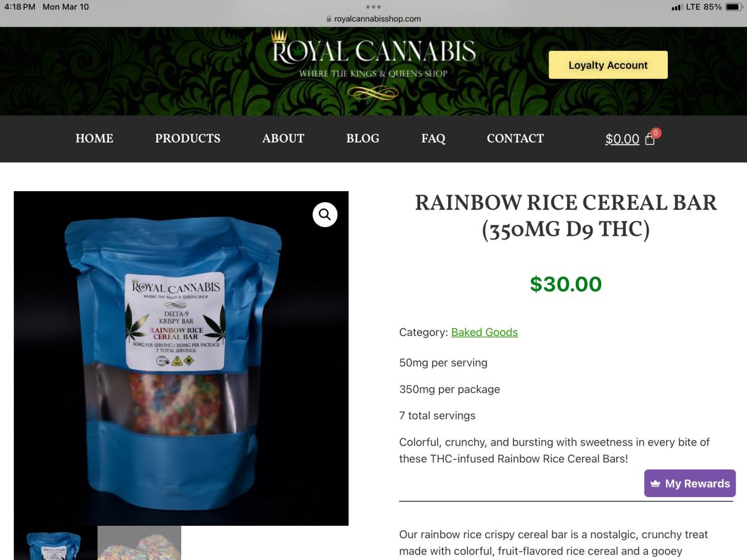Tap the three-dot multitasking icon at top

point(374,7)
